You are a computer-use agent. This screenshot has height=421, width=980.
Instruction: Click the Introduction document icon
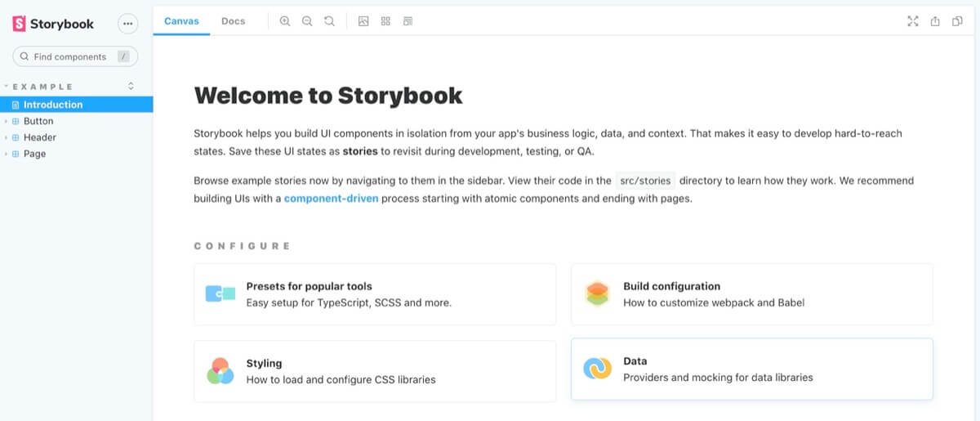pos(16,105)
